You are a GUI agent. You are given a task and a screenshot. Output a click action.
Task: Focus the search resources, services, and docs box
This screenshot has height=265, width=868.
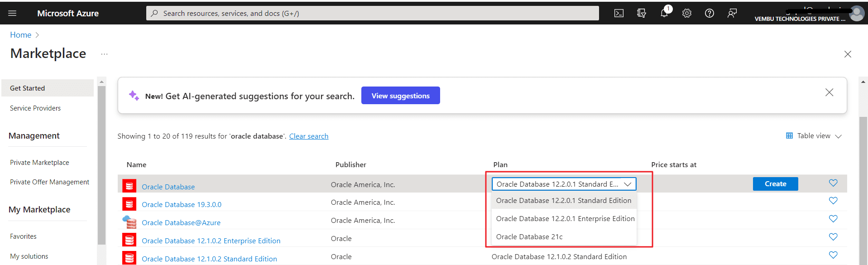pyautogui.click(x=373, y=13)
